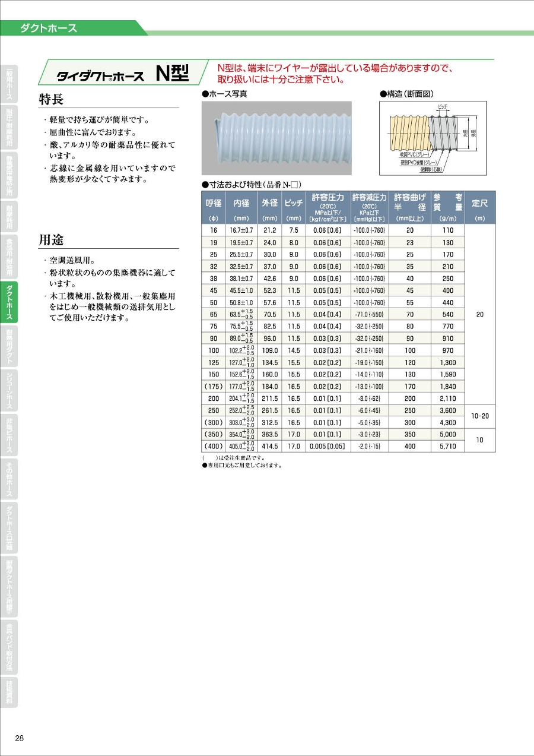Open the 技術資料 side tab

click(x=9, y=691)
